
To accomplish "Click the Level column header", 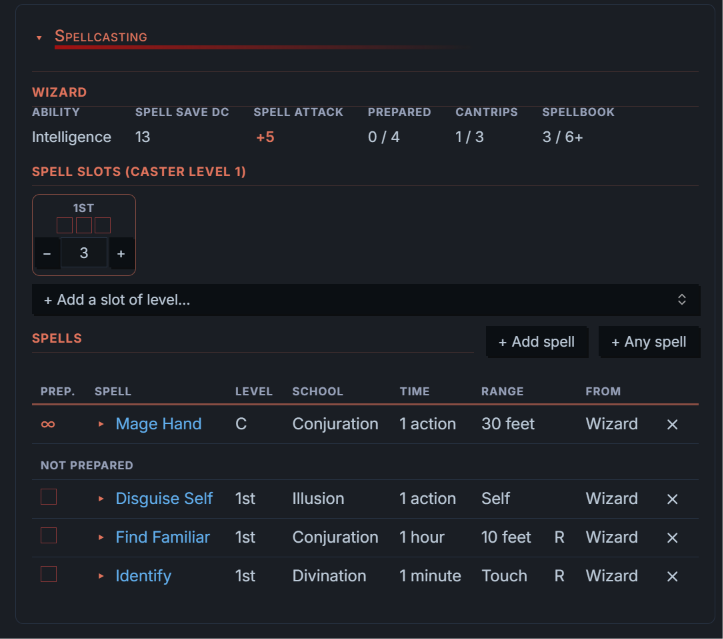I will click(x=254, y=392).
